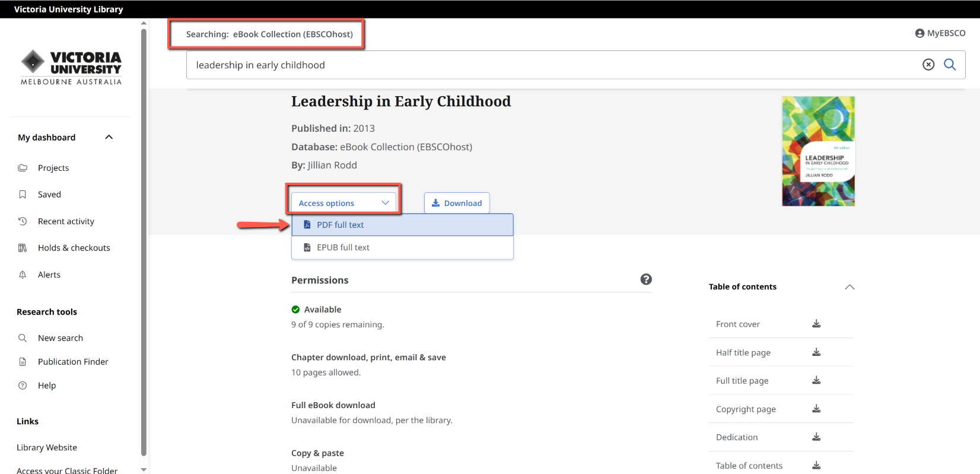Image resolution: width=980 pixels, height=474 pixels.
Task: Click Searching: eBook Collection (EBSCOhost) label
Action: [x=269, y=34]
